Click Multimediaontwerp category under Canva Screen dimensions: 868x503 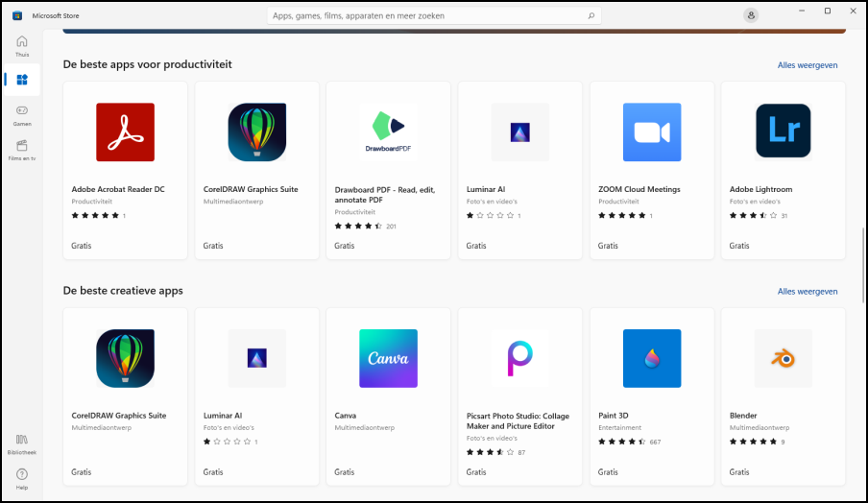pyautogui.click(x=364, y=428)
